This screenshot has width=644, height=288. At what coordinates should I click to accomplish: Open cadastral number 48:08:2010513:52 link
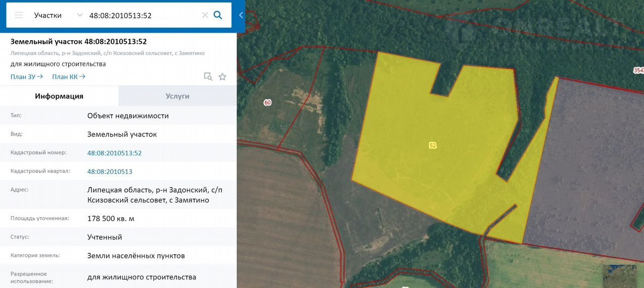pyautogui.click(x=114, y=153)
